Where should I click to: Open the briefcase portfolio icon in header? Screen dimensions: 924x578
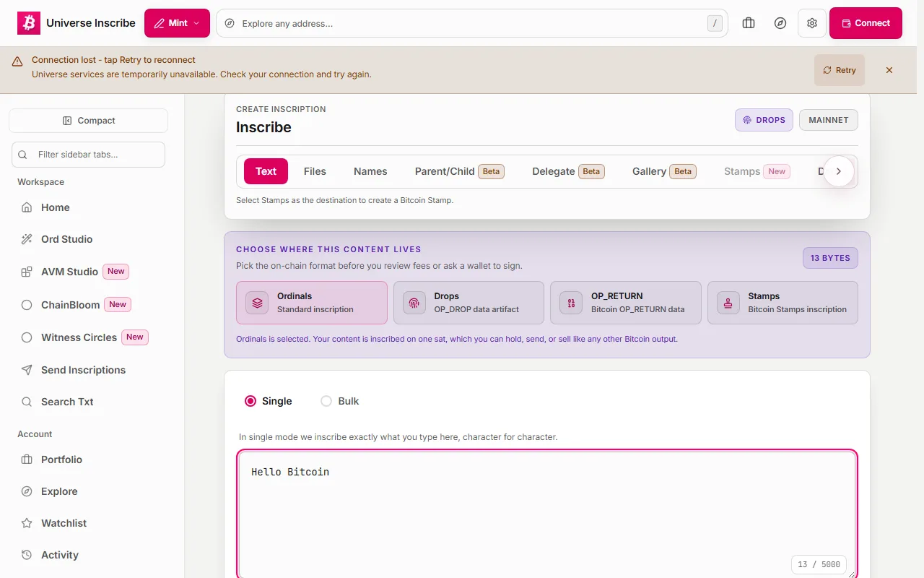coord(749,23)
